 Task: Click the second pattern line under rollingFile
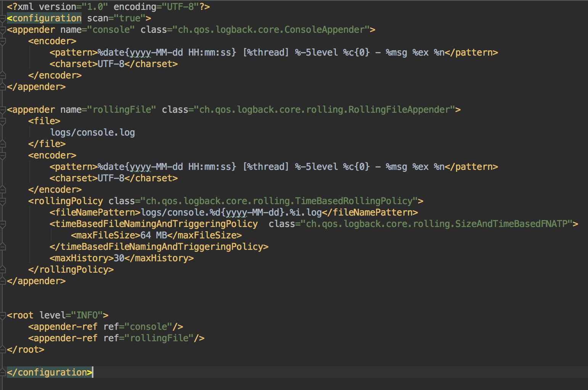[x=274, y=167]
